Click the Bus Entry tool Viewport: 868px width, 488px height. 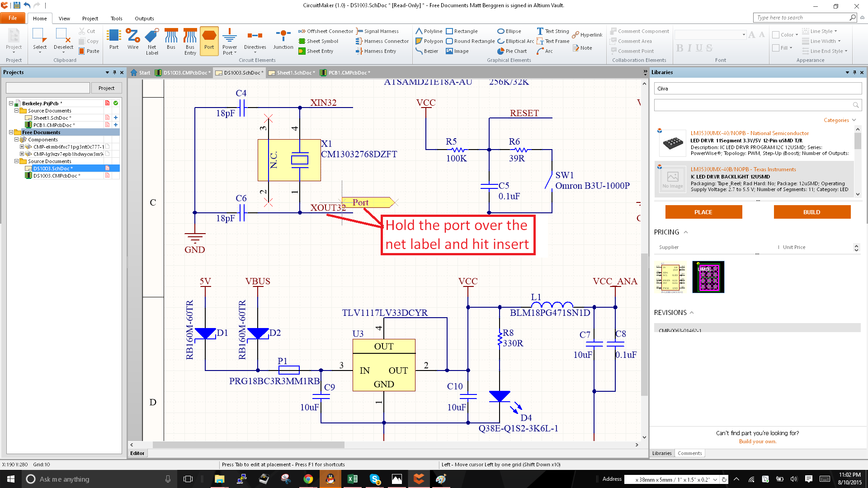coord(190,42)
